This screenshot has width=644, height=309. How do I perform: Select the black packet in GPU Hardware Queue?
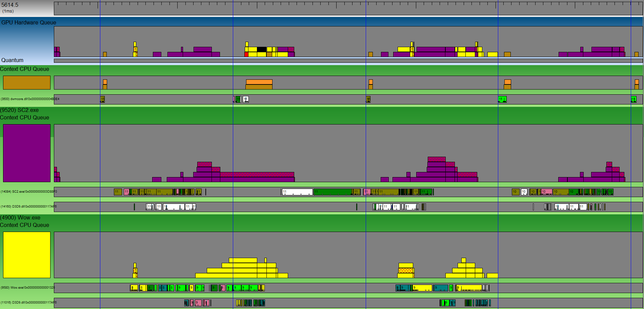pyautogui.click(x=262, y=50)
